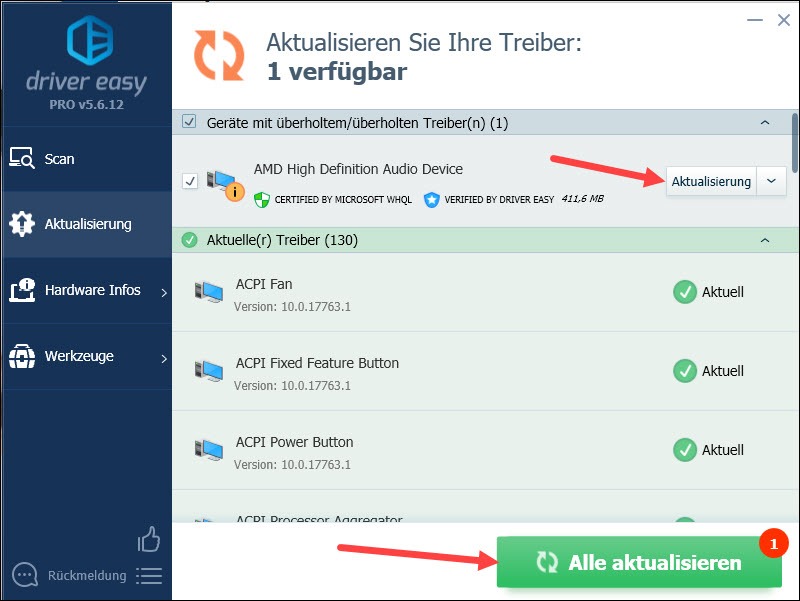Toggle the checkbox for outdated drivers group
This screenshot has height=601, width=800.
click(x=189, y=122)
